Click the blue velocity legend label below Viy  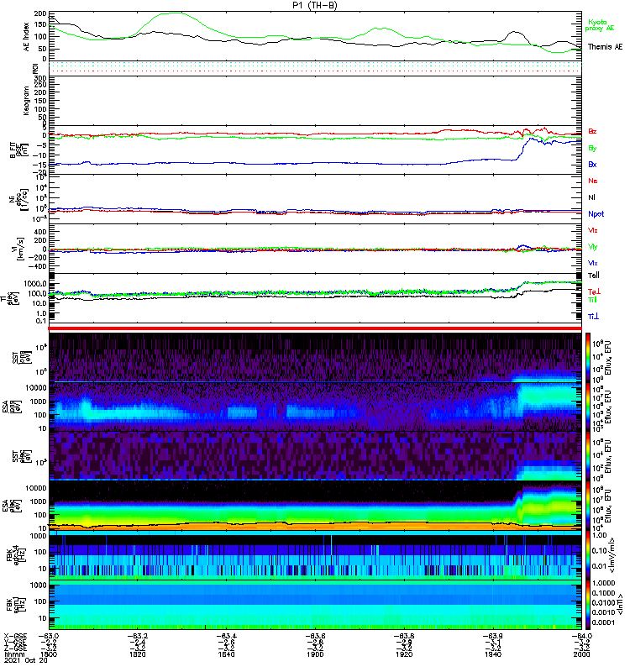point(592,263)
